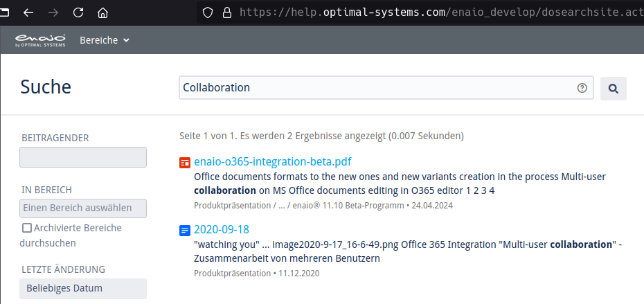This screenshot has width=644, height=304.
Task: Open the Bereiche dropdown menu
Action: (105, 40)
